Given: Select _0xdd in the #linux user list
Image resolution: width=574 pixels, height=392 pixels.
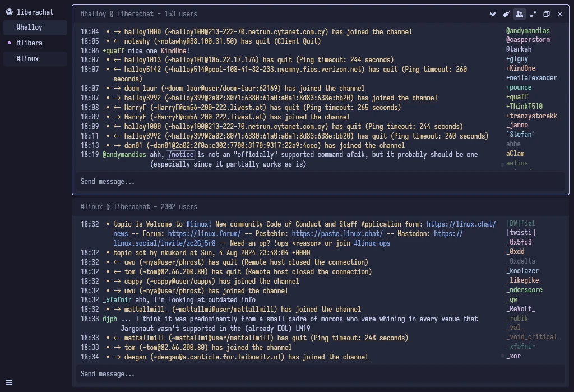Looking at the screenshot, I should pyautogui.click(x=515, y=252).
